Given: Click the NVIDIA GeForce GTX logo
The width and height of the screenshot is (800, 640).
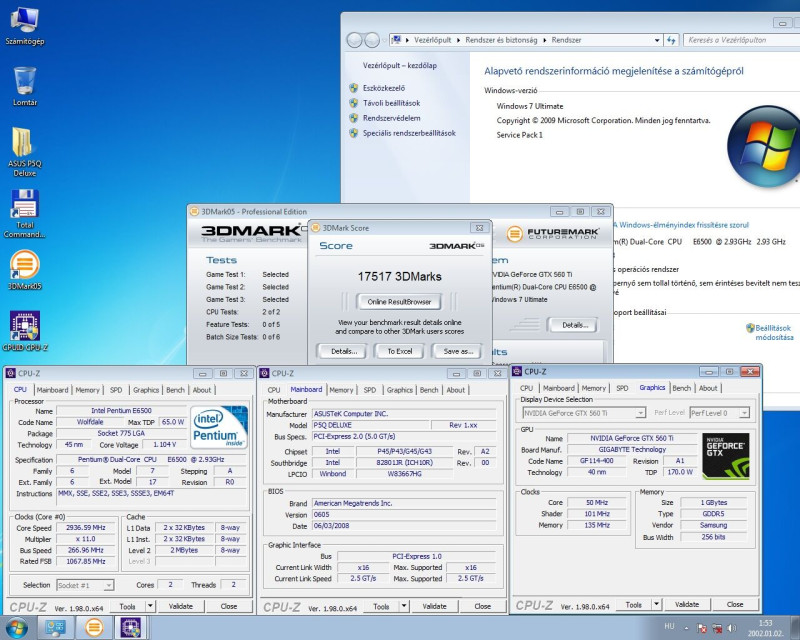Looking at the screenshot, I should [726, 456].
